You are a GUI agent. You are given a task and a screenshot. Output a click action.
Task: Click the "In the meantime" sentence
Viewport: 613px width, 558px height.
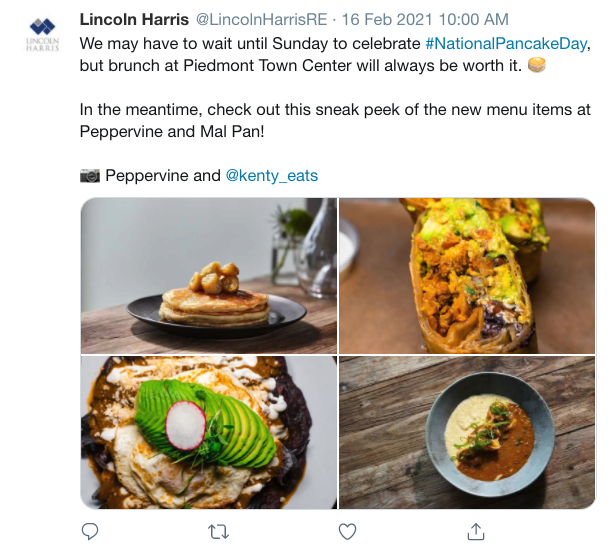[330, 110]
